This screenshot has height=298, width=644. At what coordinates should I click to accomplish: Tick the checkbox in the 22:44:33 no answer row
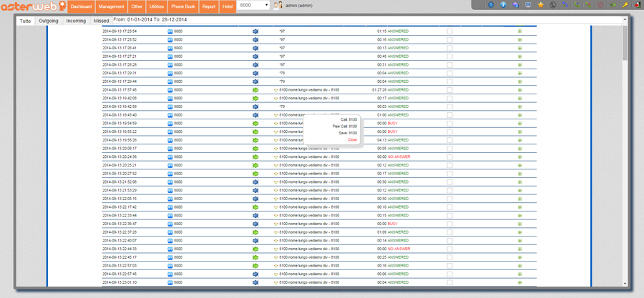(450, 249)
